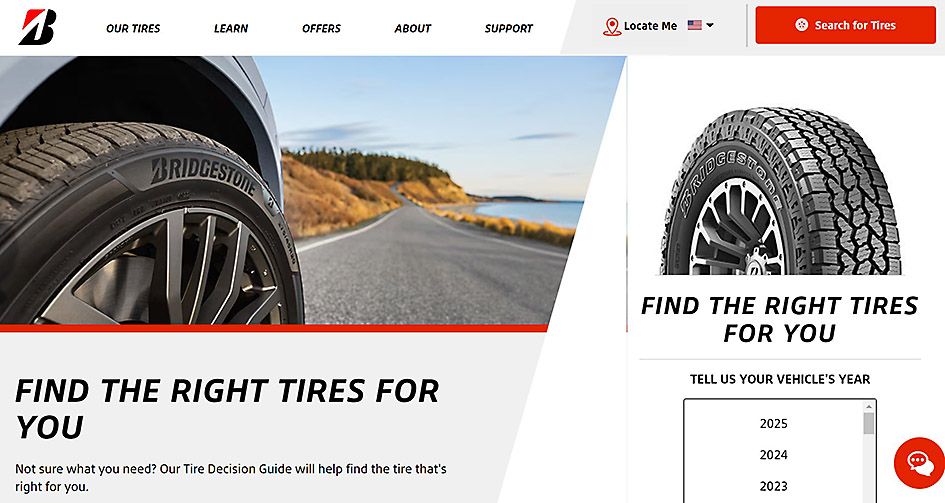Click the scrollbar up arrow in year list
The width and height of the screenshot is (945, 503).
click(x=868, y=407)
